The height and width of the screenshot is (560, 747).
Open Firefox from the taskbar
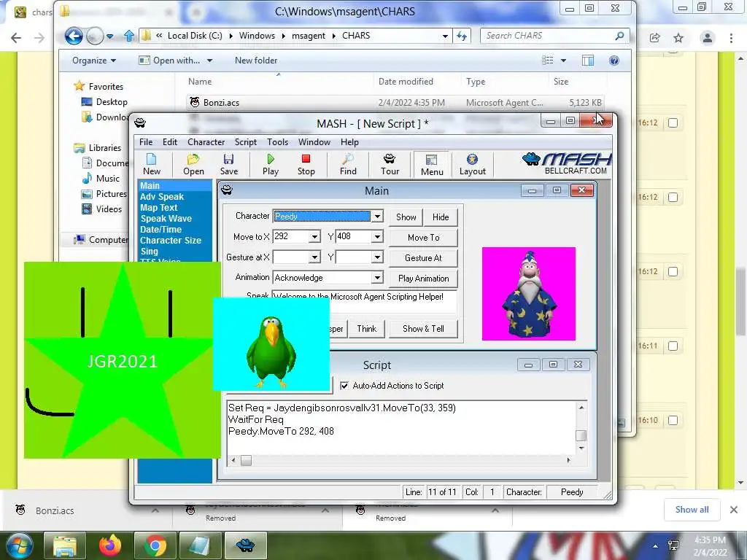coord(110,545)
